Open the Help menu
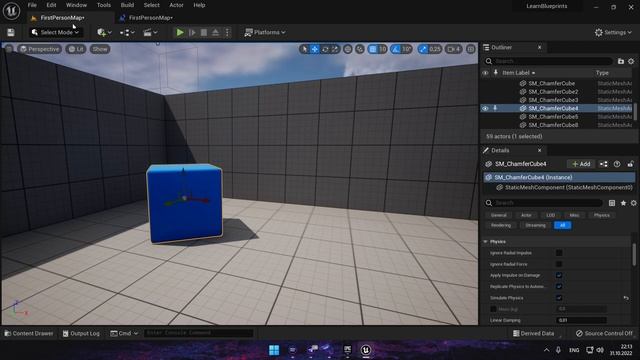 click(x=199, y=5)
